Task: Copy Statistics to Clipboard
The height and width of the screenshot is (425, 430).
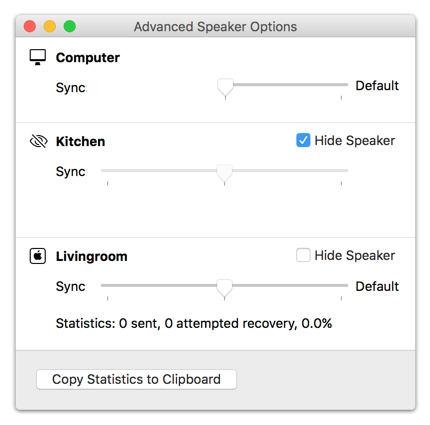Action: pos(136,379)
